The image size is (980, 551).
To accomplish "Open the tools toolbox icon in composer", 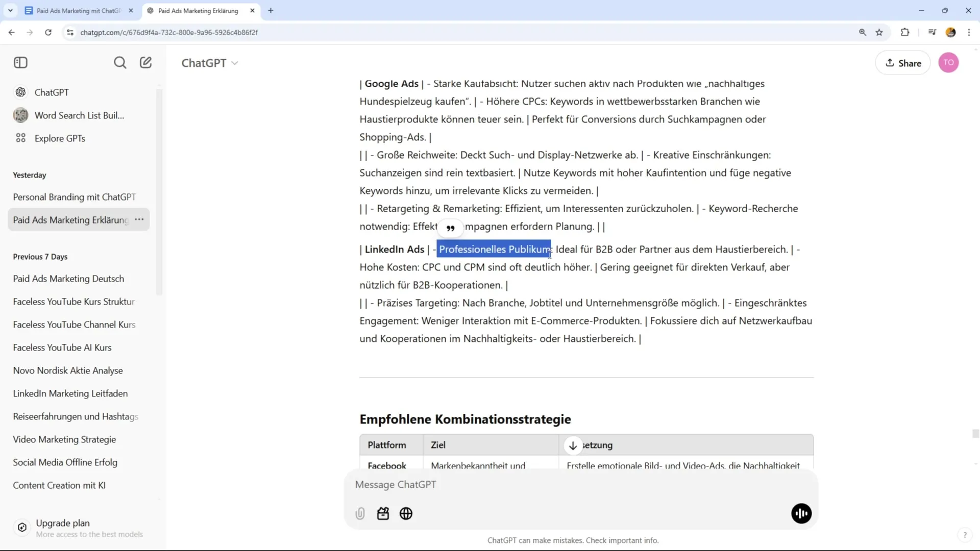I will click(383, 514).
